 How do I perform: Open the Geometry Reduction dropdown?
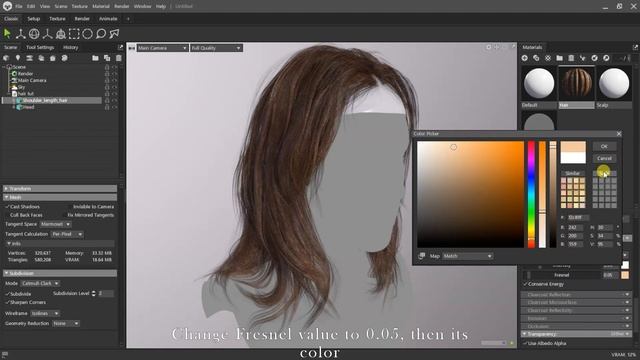66,323
